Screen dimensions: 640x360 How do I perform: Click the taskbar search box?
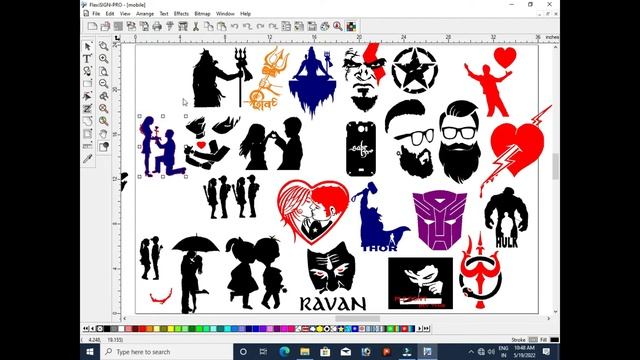pyautogui.click(x=167, y=351)
